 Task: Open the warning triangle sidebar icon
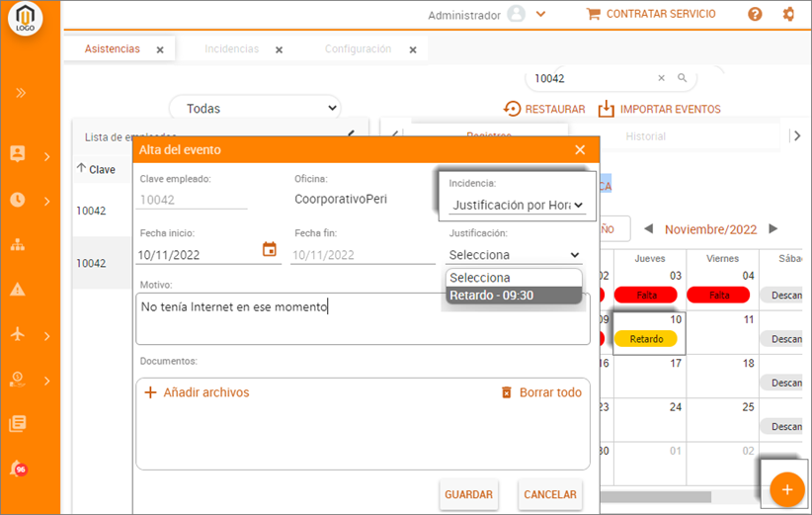17,290
